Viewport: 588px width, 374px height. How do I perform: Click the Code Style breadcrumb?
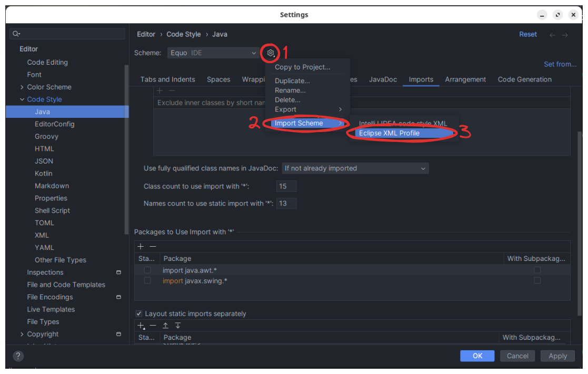click(183, 35)
